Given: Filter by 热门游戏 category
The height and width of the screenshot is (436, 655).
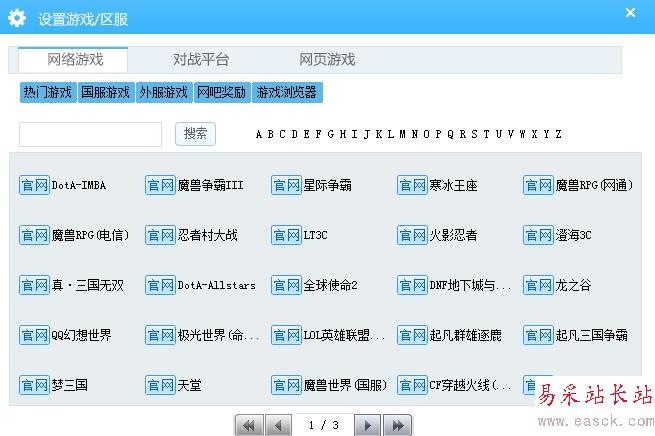Looking at the screenshot, I should point(48,92).
